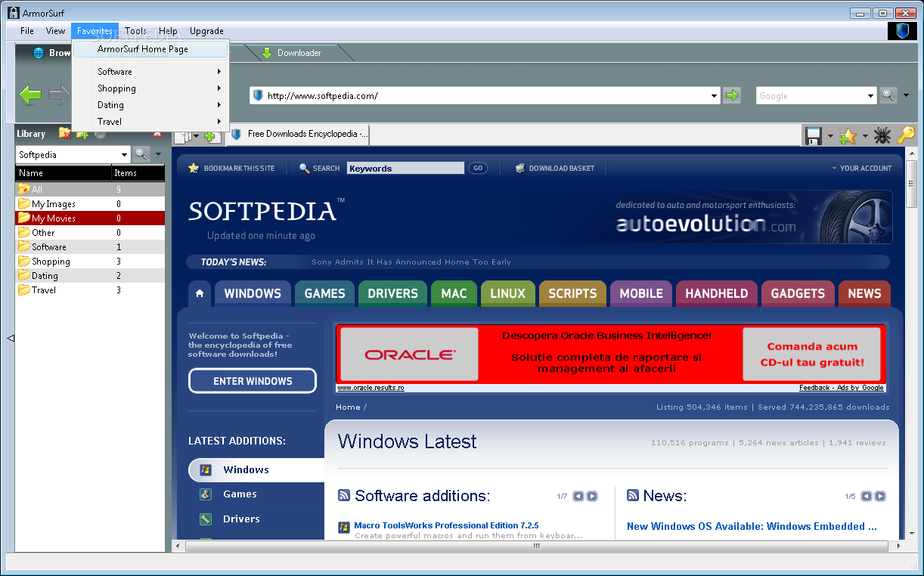Click the green plus new tab icon
The height and width of the screenshot is (576, 924).
211,137
